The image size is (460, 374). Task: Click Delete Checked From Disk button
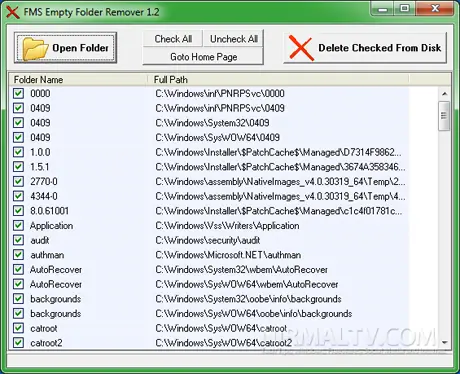point(365,48)
